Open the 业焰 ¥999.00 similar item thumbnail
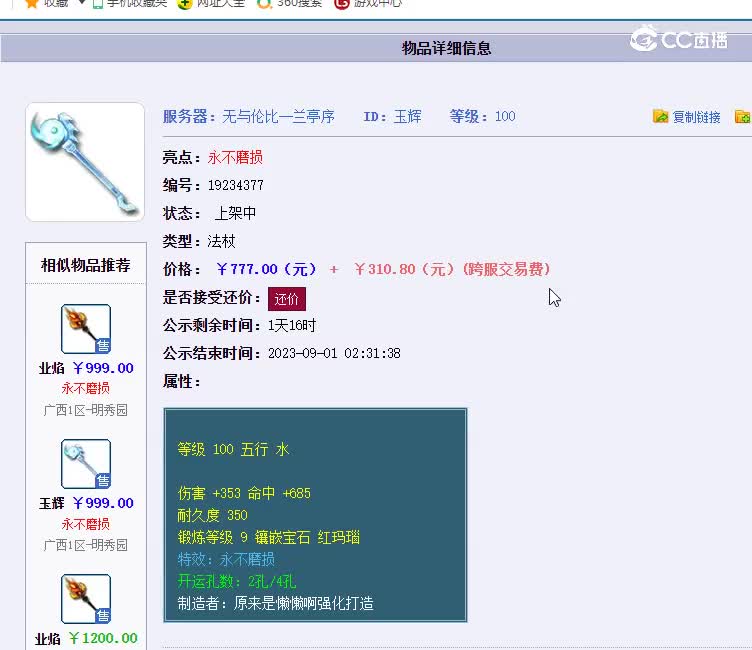This screenshot has height=650, width=752. (x=86, y=329)
